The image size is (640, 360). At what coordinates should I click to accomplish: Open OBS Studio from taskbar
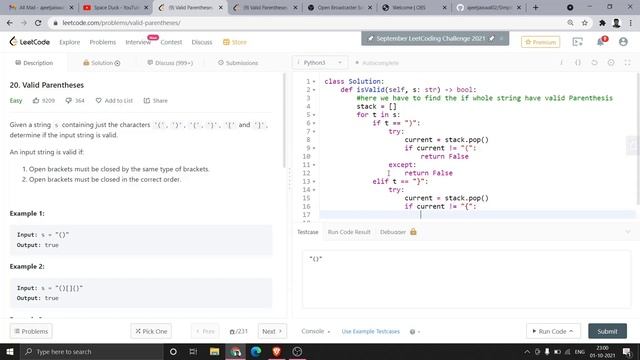[x=297, y=351]
